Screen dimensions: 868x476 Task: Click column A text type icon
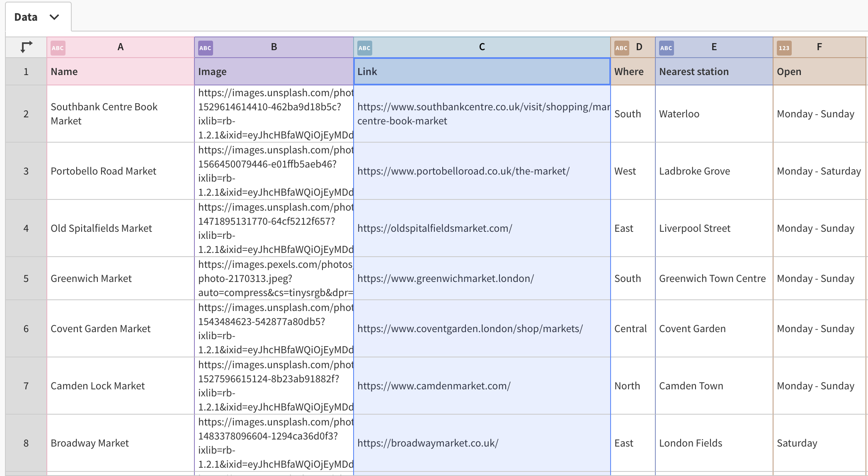(x=58, y=48)
